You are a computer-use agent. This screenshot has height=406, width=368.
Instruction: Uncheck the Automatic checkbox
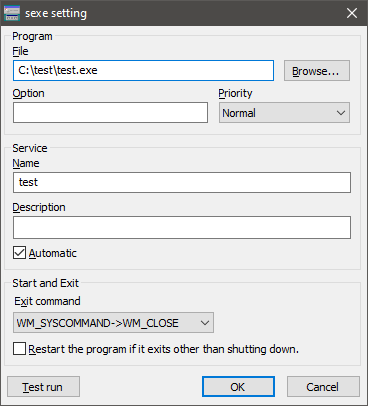pos(19,253)
